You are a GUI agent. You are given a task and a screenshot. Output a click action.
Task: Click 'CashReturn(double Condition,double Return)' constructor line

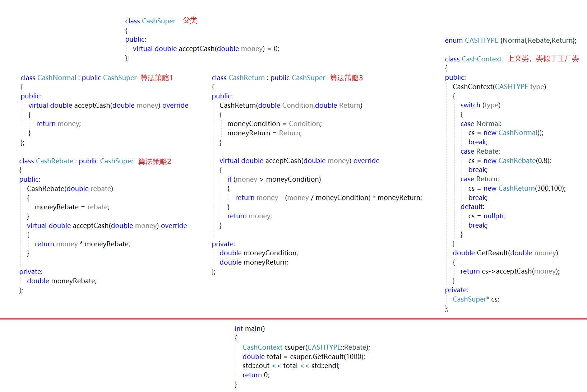291,105
